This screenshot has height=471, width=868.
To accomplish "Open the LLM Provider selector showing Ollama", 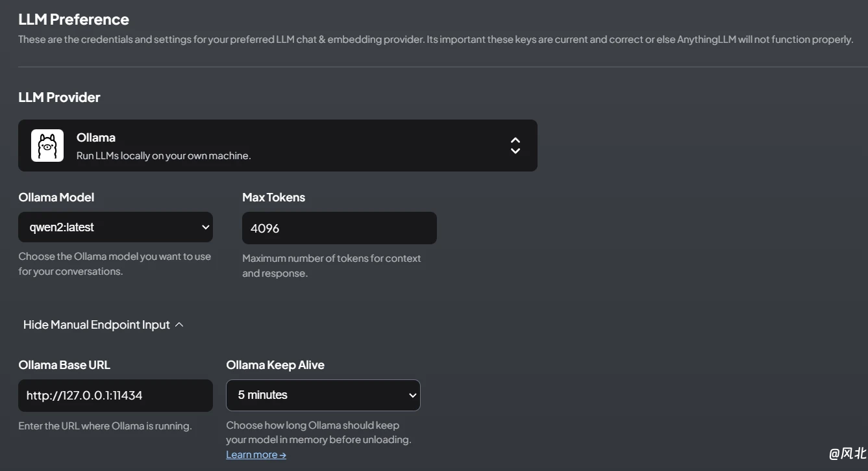I will click(x=278, y=146).
